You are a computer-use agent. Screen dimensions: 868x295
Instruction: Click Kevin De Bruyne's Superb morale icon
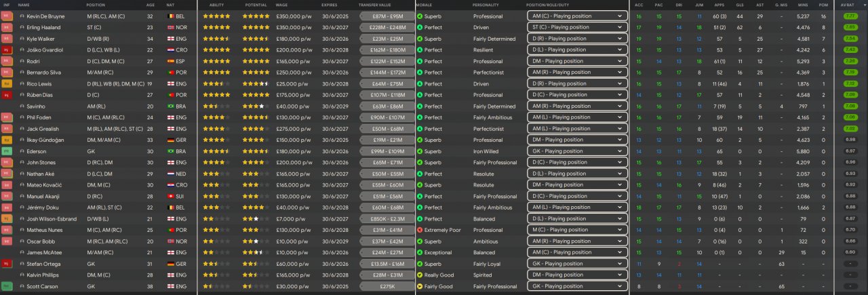[420, 16]
